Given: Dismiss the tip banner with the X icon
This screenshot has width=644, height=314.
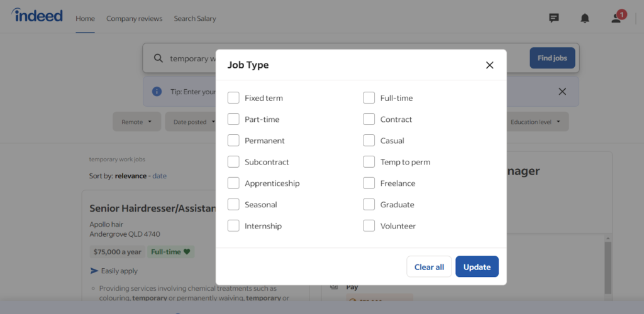Looking at the screenshot, I should click(562, 92).
